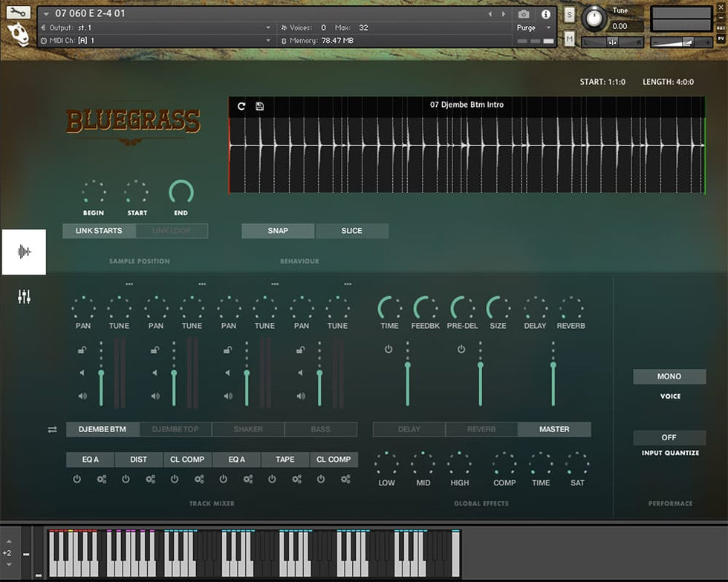The image size is (728, 582).
Task: Open the instrument info icon
Action: 546,14
